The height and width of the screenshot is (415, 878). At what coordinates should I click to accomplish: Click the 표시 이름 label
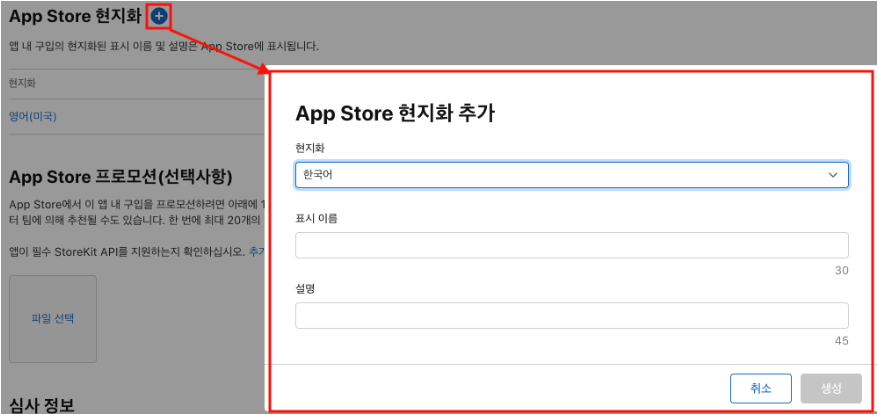tap(316, 218)
